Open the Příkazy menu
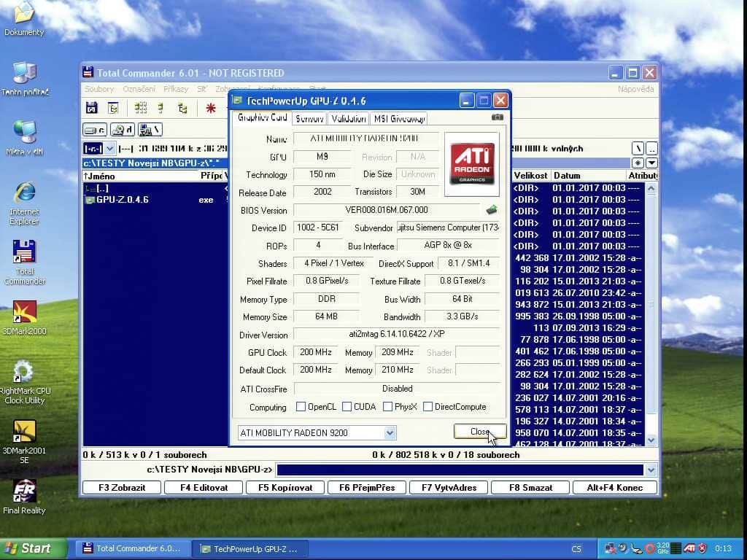Viewport: 747px width, 560px height. (176, 89)
